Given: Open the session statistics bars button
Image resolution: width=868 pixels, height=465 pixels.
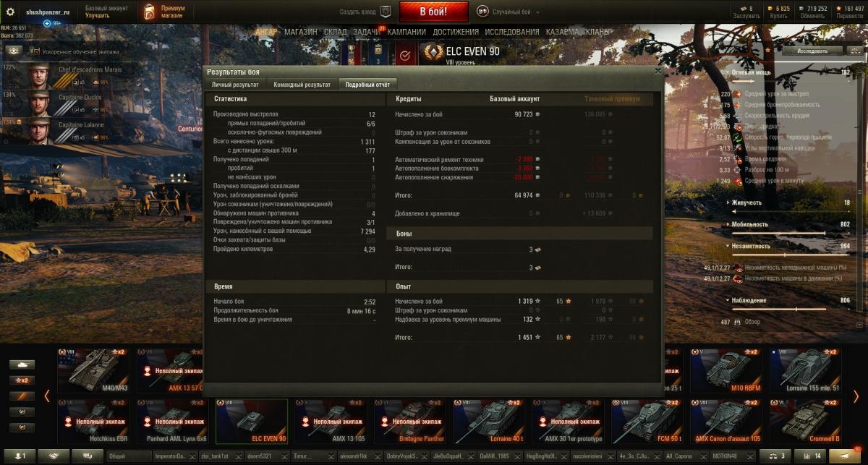Looking at the screenshot, I should (x=812, y=456).
